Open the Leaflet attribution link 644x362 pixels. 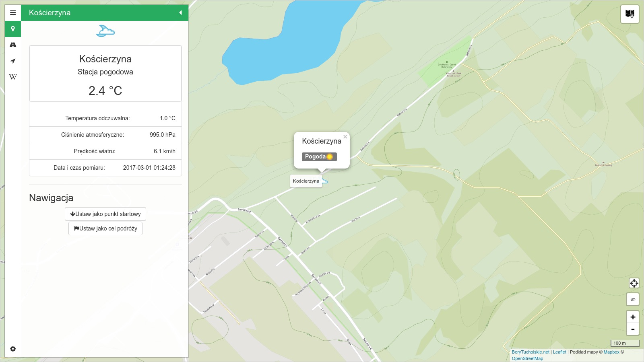559,352
